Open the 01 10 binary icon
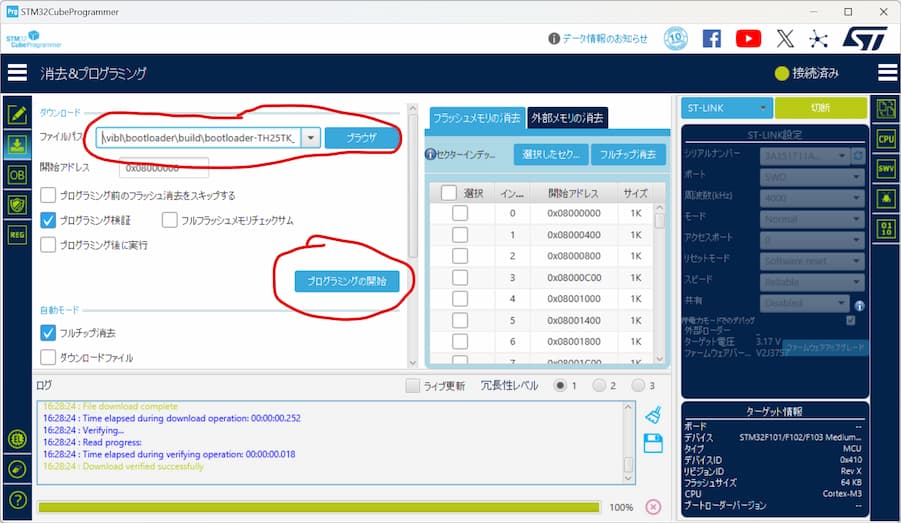 (x=885, y=229)
